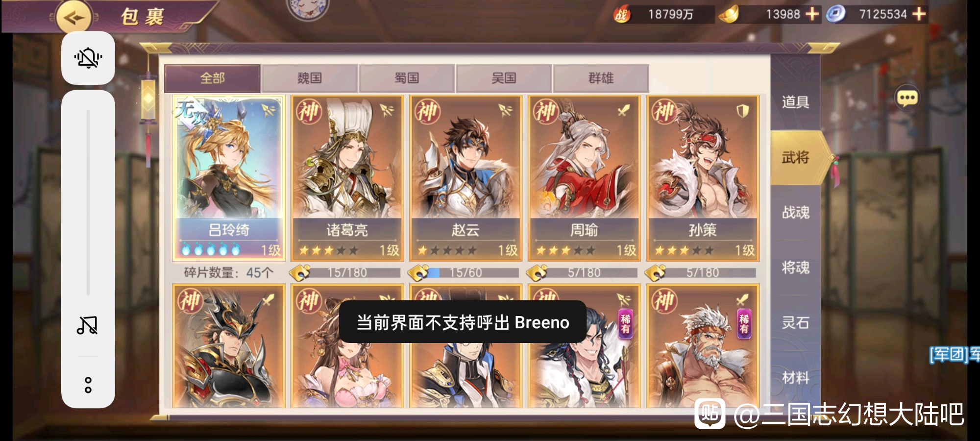This screenshot has height=441, width=980.
Task: Open the 灵石 category
Action: coord(795,323)
